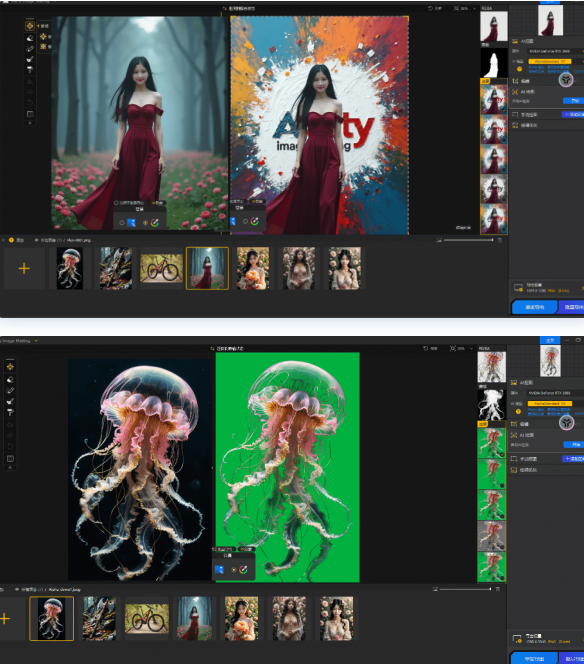Click the reset rotate icon in upper toolbar
This screenshot has width=584, height=664.
(30, 102)
